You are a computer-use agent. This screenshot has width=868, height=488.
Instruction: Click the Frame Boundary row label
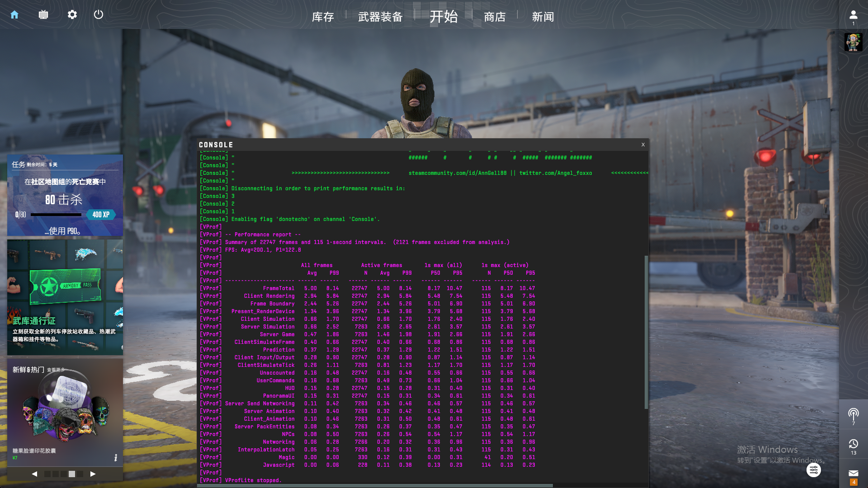pos(273,304)
